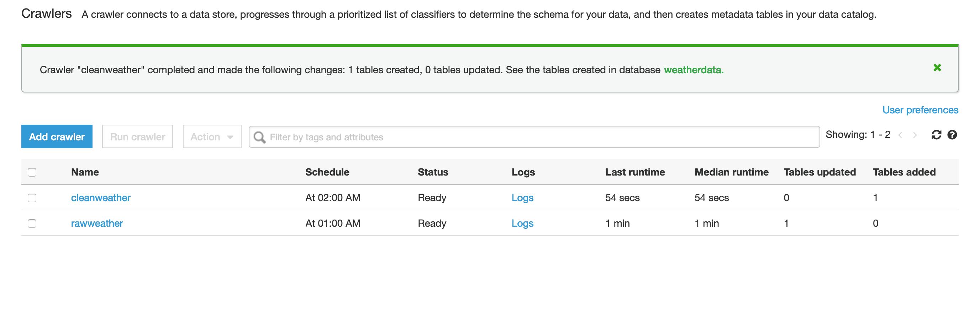Expand the Action dropdown menu
The height and width of the screenshot is (334, 980).
tap(212, 137)
